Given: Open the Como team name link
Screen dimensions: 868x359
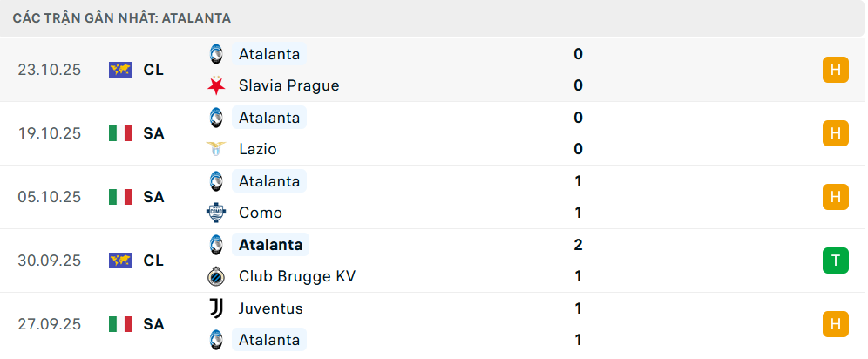Looking at the screenshot, I should [x=260, y=213].
